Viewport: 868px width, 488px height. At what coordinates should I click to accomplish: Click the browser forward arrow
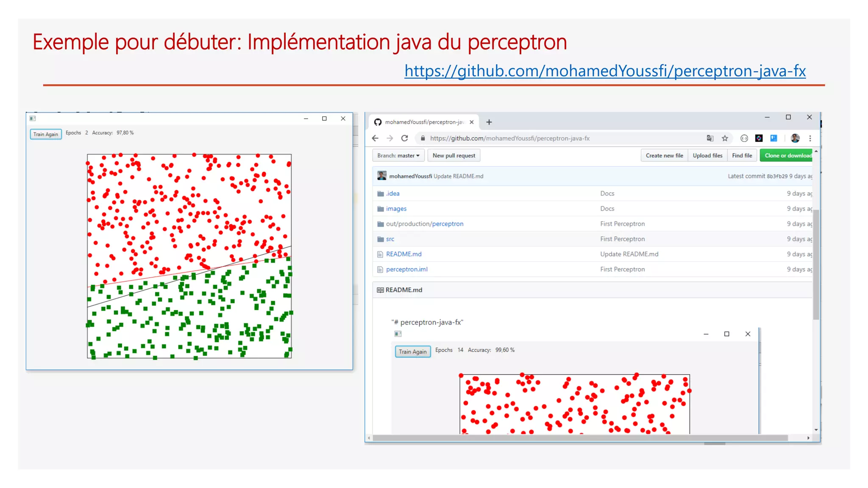coord(390,138)
